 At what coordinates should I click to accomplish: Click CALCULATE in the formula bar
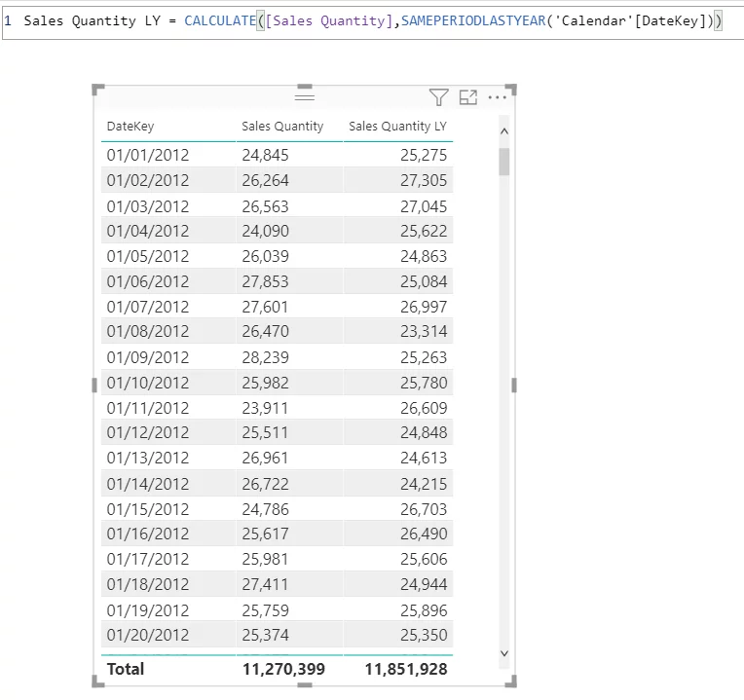tap(220, 20)
